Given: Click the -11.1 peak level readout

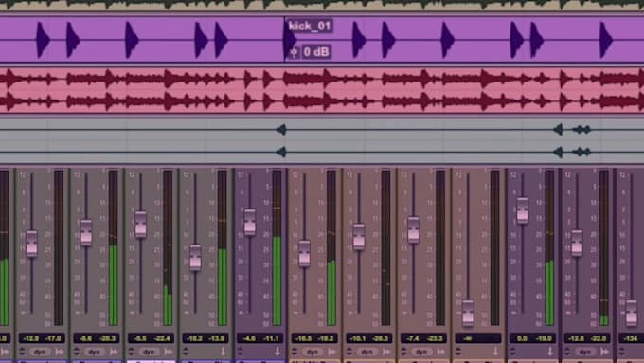Looking at the screenshot, I should 271,338.
